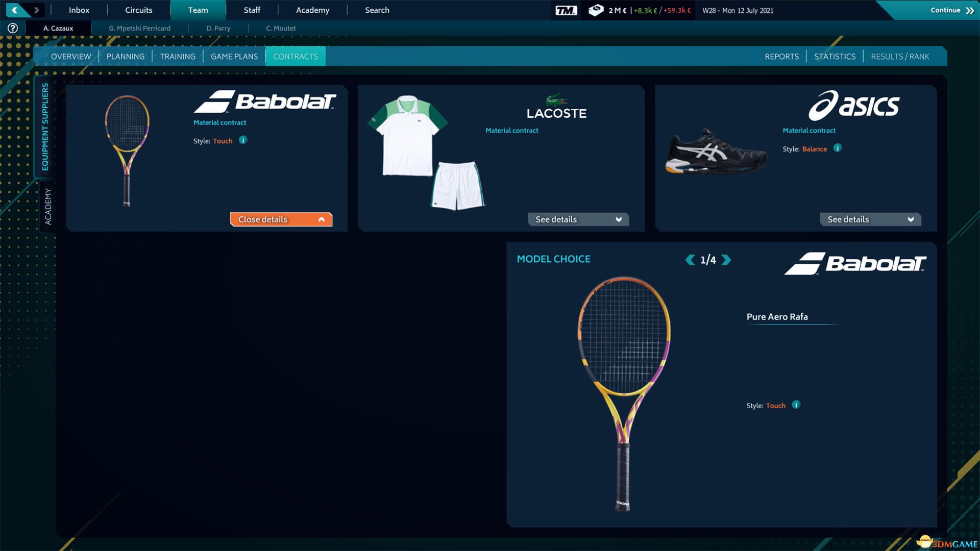Select Academy vertical side tab
This screenshot has height=551, width=980.
pos(48,206)
